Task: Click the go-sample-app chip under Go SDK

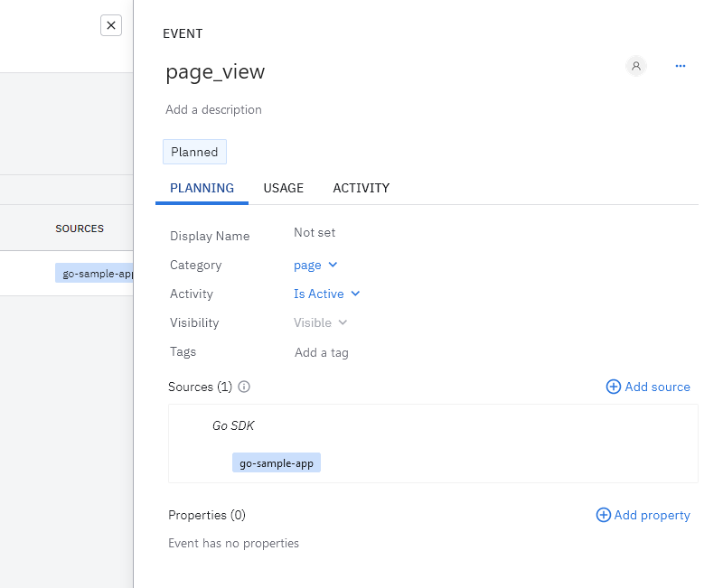Action: click(x=277, y=462)
